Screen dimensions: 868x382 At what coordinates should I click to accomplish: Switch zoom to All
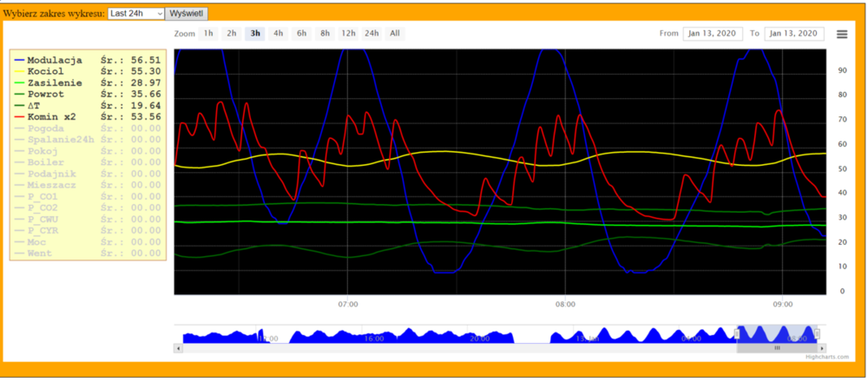(x=395, y=34)
